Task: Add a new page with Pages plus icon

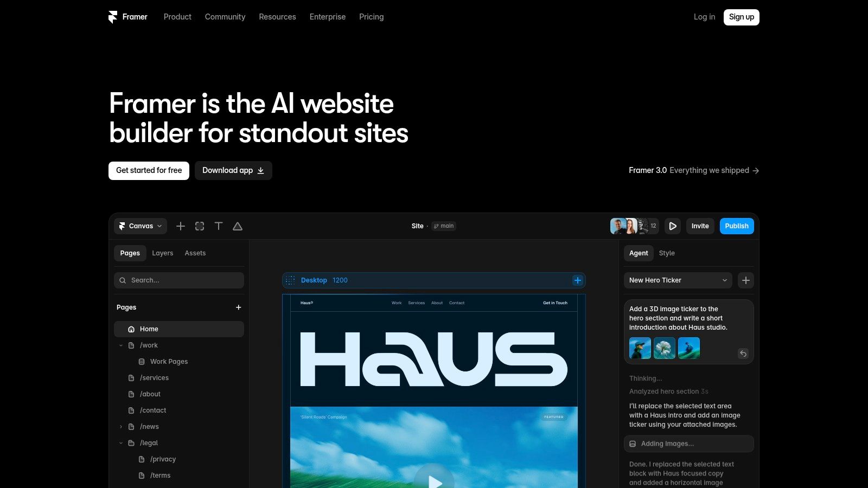Action: (238, 307)
